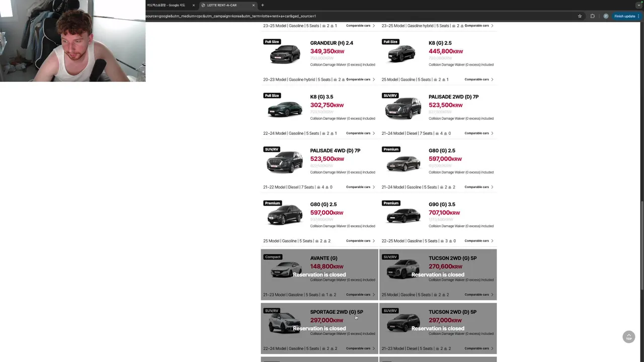
Task: Click the 349,350 KRW price
Action: 327,51
